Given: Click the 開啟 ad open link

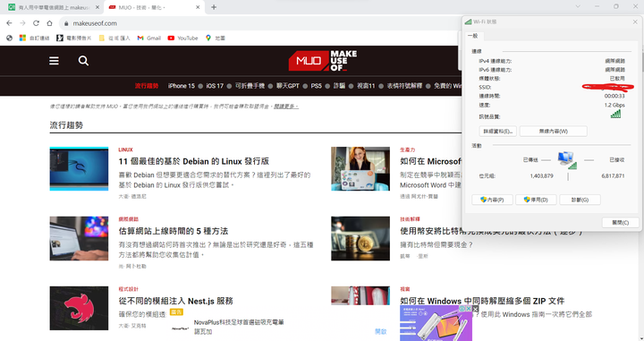Looking at the screenshot, I should (x=381, y=331).
